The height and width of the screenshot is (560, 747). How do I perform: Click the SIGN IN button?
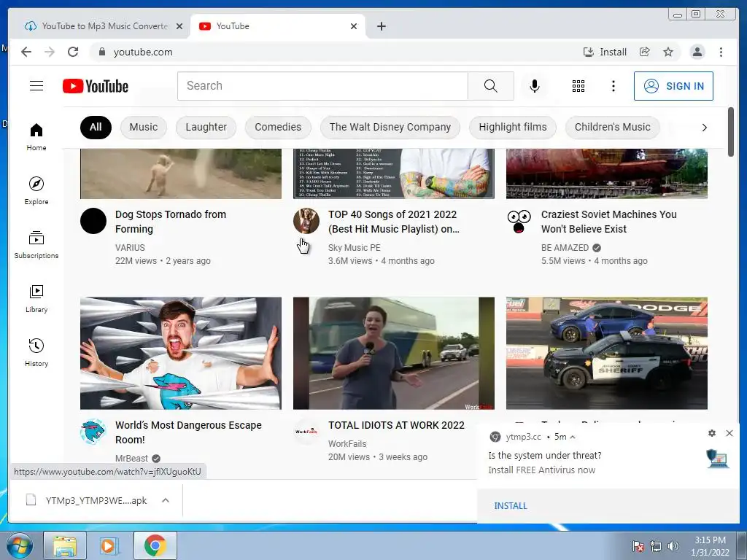(x=673, y=86)
